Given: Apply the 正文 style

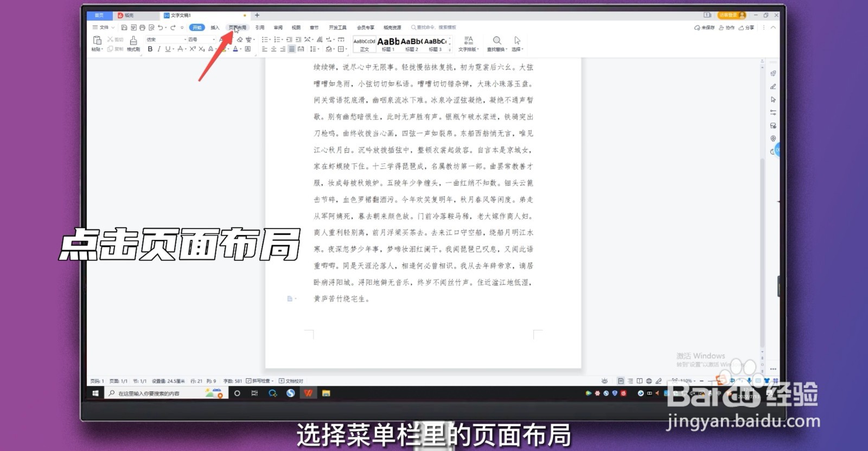Looking at the screenshot, I should (x=364, y=44).
